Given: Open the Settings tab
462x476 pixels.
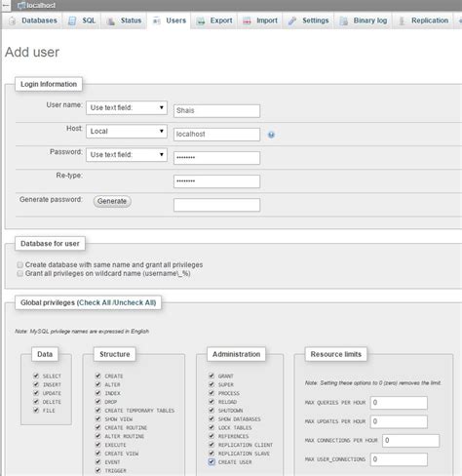Looking at the screenshot, I should click(x=309, y=20).
